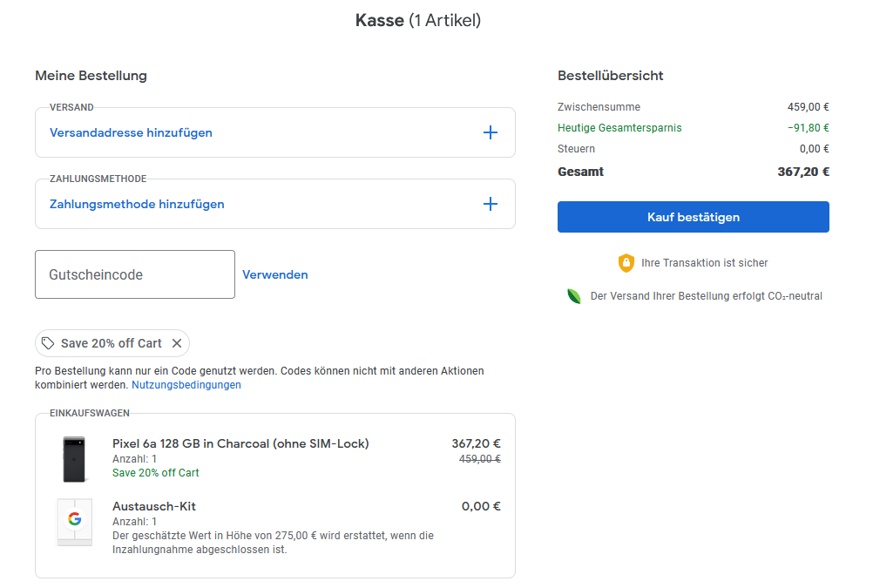This screenshot has height=588, width=873.
Task: Click the Heutige Gesamtersparnis savings row
Action: point(619,128)
